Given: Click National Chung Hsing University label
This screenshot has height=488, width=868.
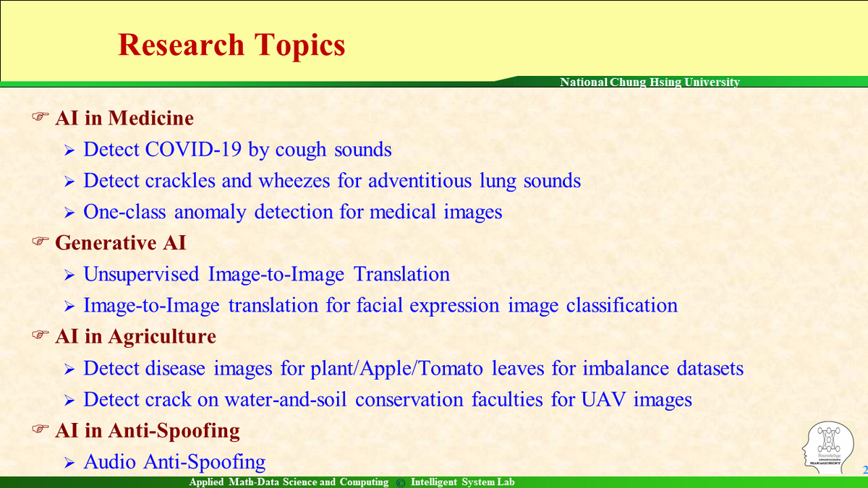Looking at the screenshot, I should [x=650, y=82].
